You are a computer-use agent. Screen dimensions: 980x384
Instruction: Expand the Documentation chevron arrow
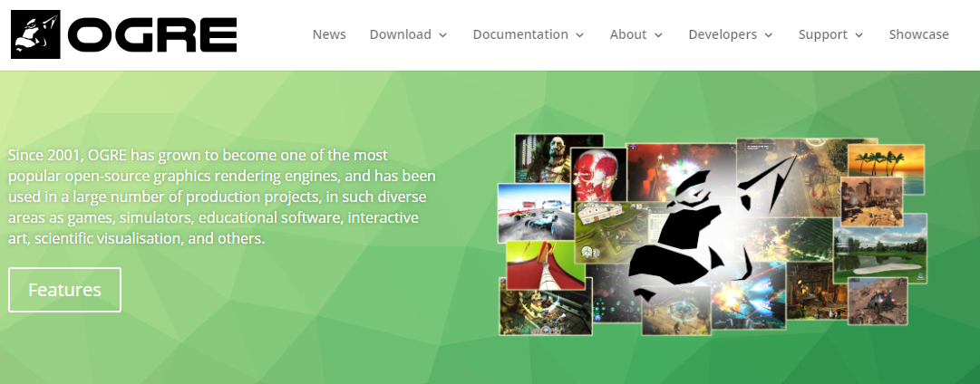click(579, 35)
